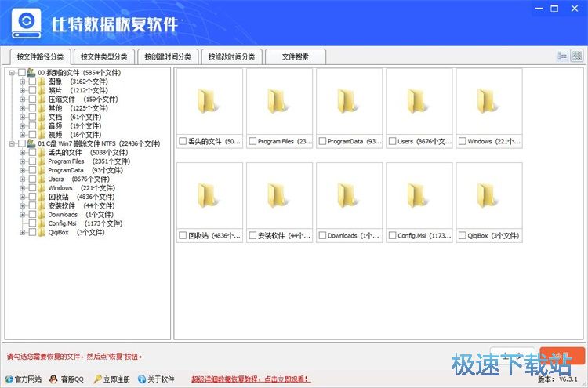This screenshot has width=588, height=388.
Task: Open the Users folder thumbnail
Action: (x=419, y=102)
